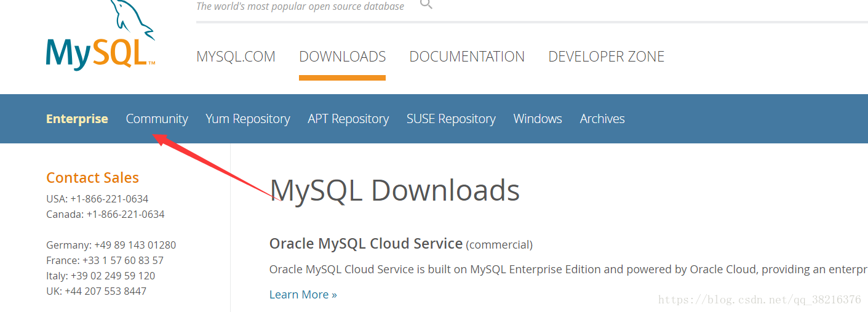Image resolution: width=868 pixels, height=312 pixels.
Task: Click the Oracle MySQL Cloud Service description paragraph
Action: (568, 270)
